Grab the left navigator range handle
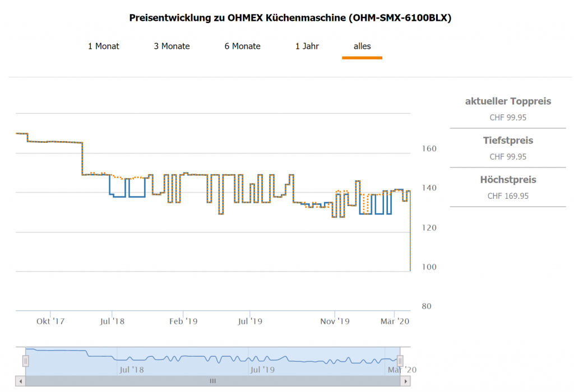The image size is (574, 392). click(26, 361)
